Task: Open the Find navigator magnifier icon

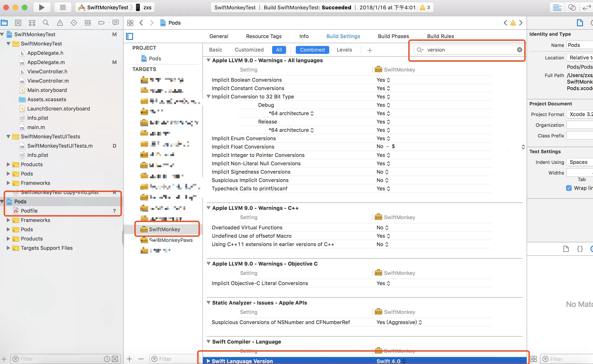Action: pyautogui.click(x=46, y=23)
